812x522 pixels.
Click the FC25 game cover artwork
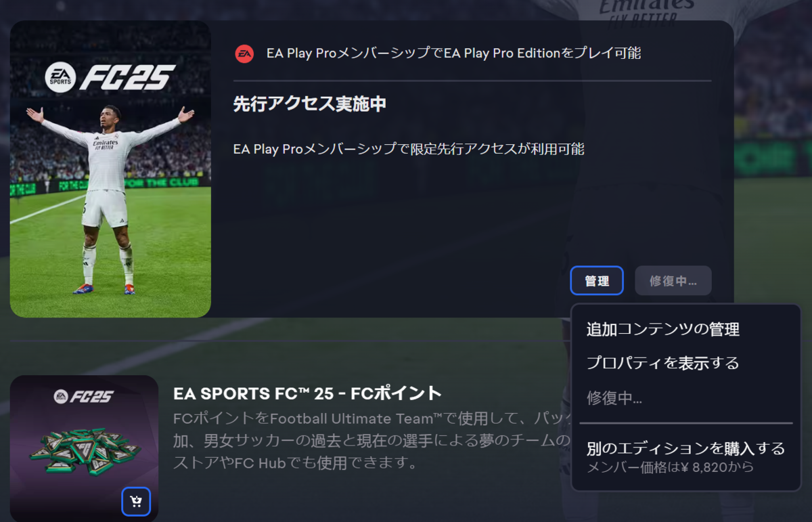[110, 169]
